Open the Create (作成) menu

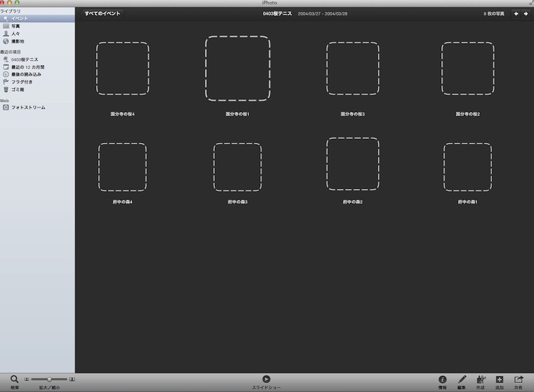481,379
